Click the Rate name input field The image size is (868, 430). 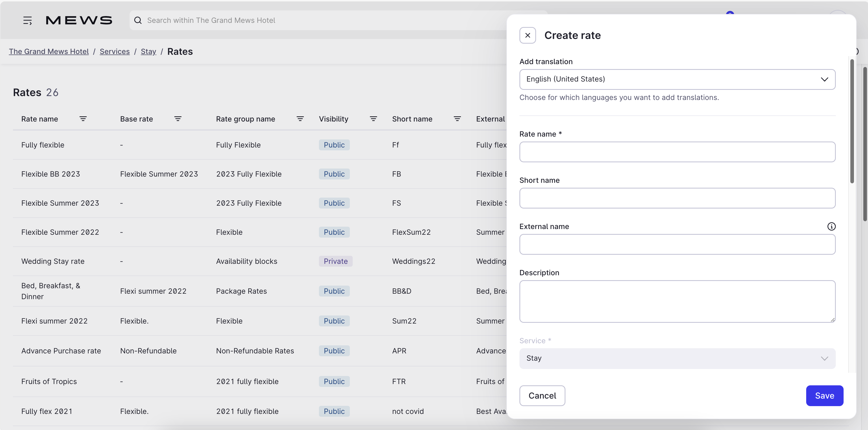point(677,152)
